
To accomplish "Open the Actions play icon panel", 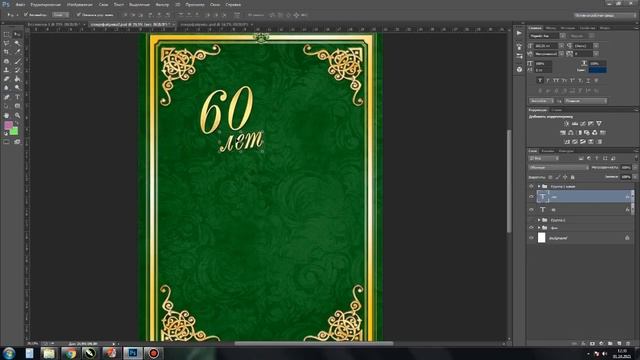I will click(519, 33).
